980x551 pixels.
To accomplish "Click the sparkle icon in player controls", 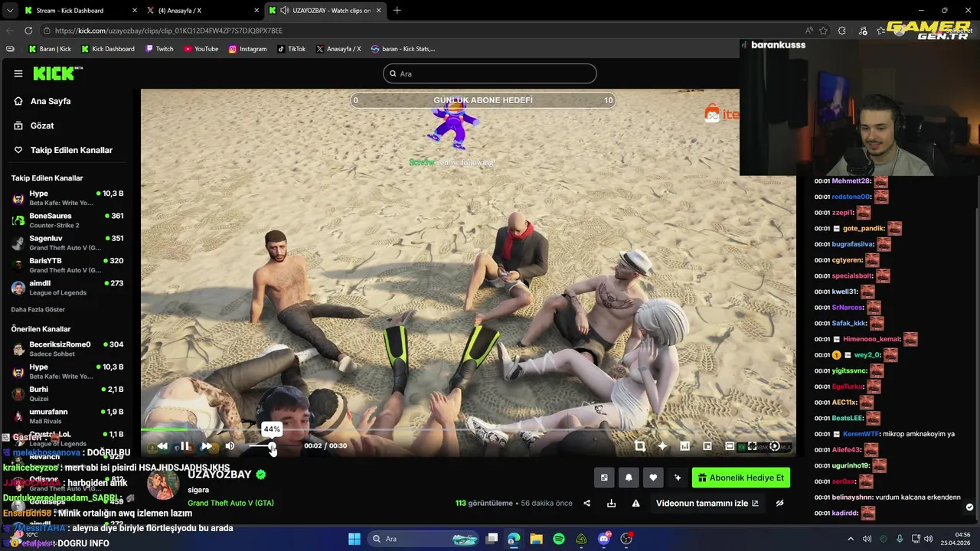I will click(x=662, y=446).
